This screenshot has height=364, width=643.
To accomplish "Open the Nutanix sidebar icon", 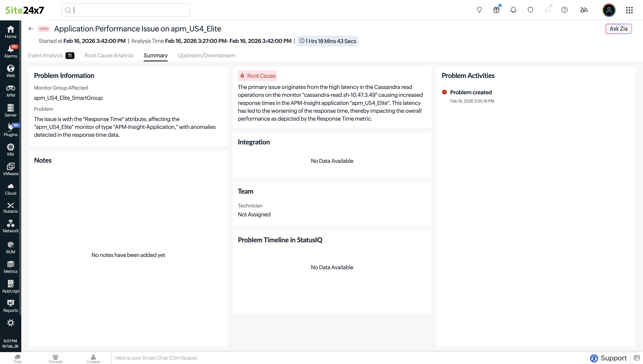I will point(10,208).
